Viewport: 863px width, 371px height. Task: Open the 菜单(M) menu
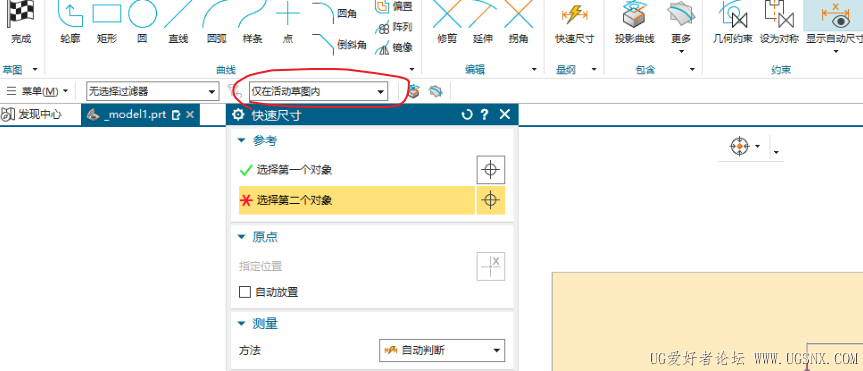point(37,91)
